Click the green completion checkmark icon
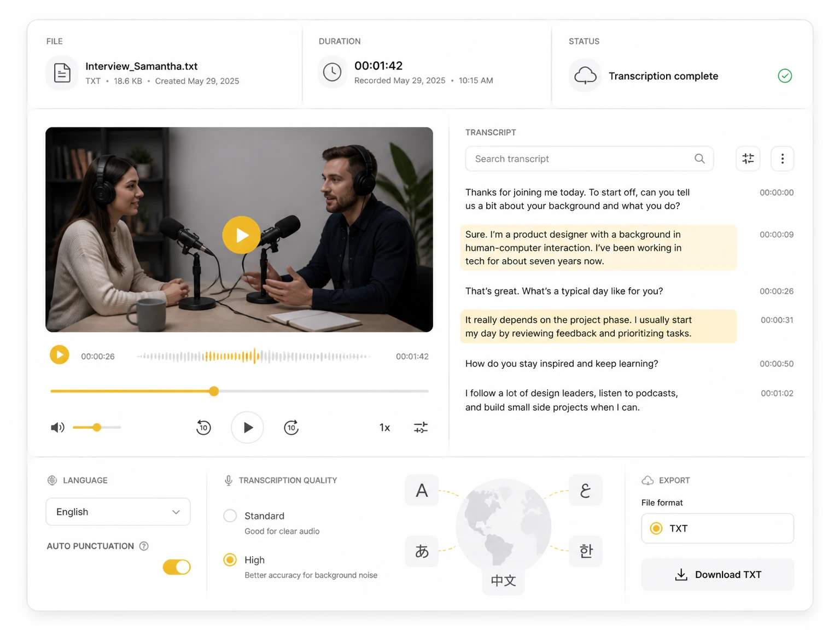The image size is (840, 630). [x=785, y=75]
